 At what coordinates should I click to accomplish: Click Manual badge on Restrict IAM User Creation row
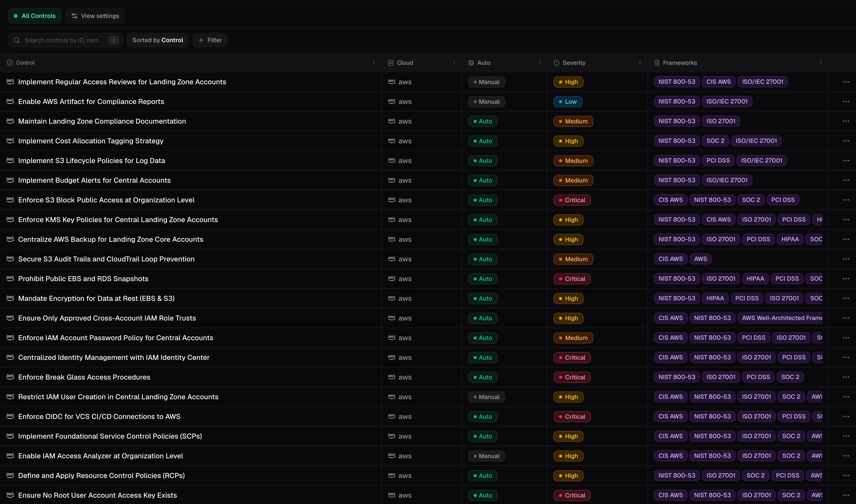pos(486,397)
